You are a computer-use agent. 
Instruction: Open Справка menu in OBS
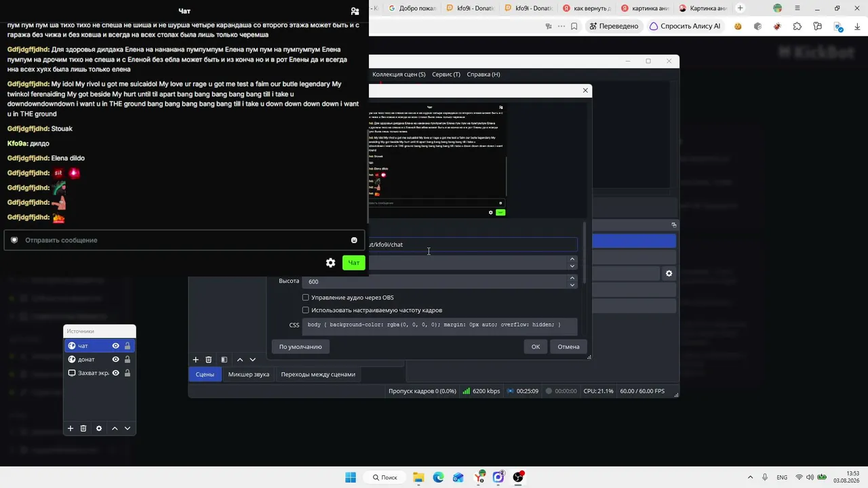(x=484, y=74)
